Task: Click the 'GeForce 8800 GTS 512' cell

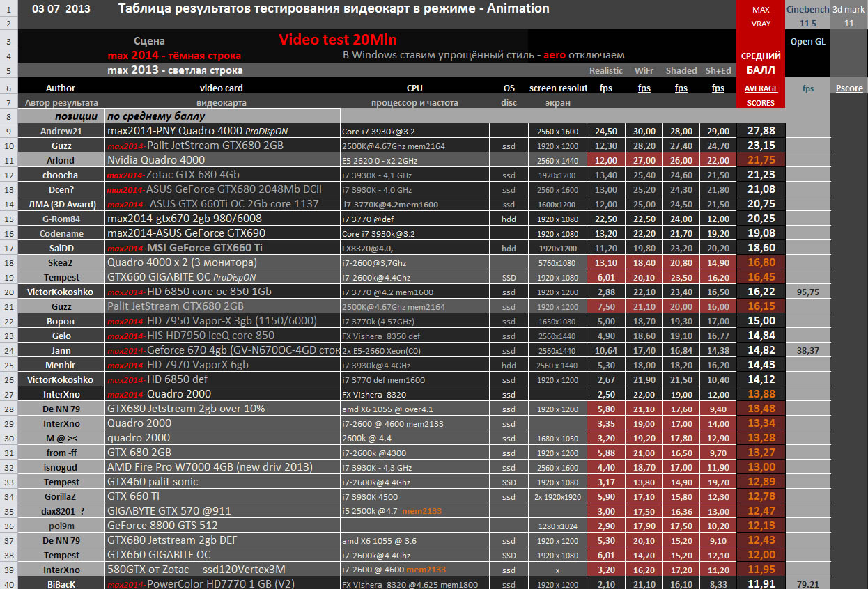Action: pyautogui.click(x=222, y=526)
